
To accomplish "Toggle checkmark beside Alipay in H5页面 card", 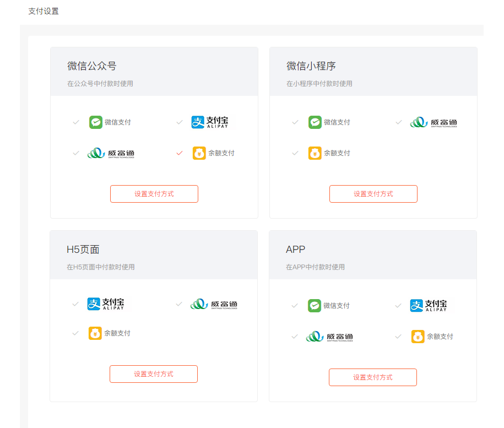I will point(75,304).
